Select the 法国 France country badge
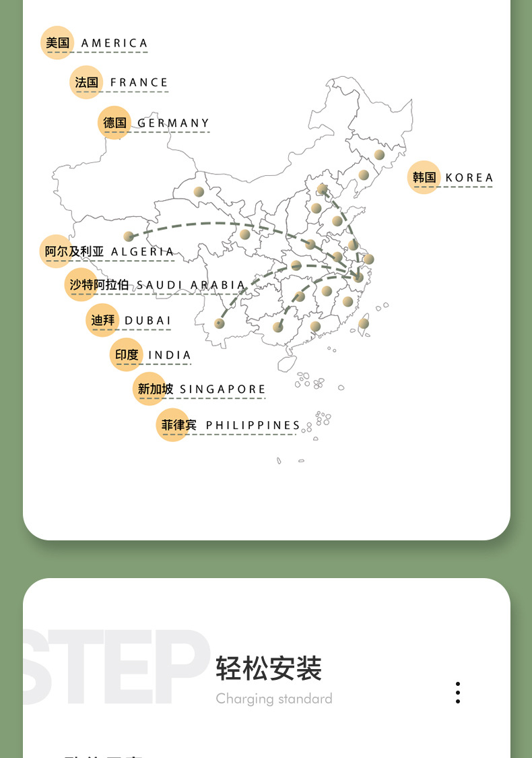 (x=86, y=83)
